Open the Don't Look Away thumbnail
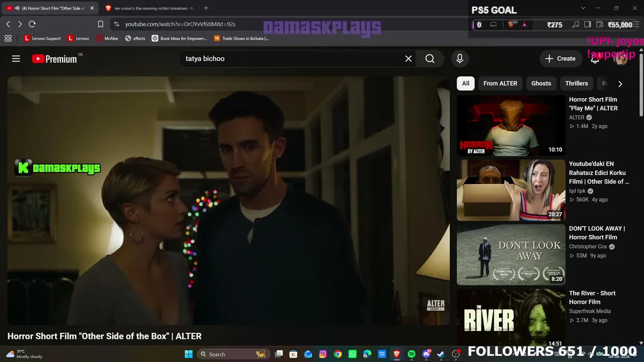This screenshot has height=362, width=644. [x=511, y=255]
